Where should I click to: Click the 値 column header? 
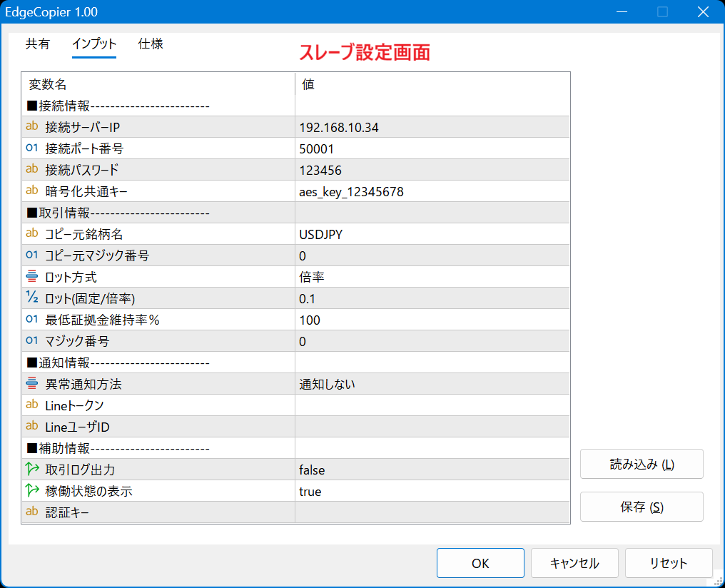pyautogui.click(x=432, y=84)
